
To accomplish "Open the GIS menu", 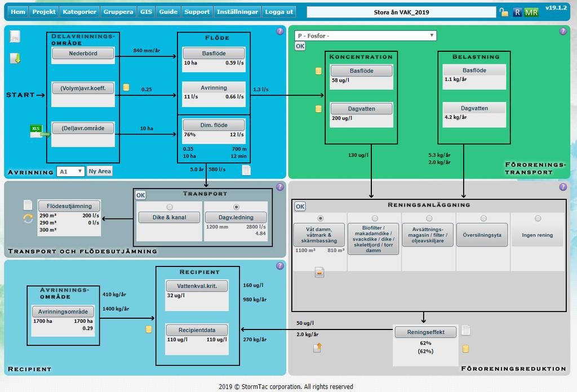I will 146,12.
